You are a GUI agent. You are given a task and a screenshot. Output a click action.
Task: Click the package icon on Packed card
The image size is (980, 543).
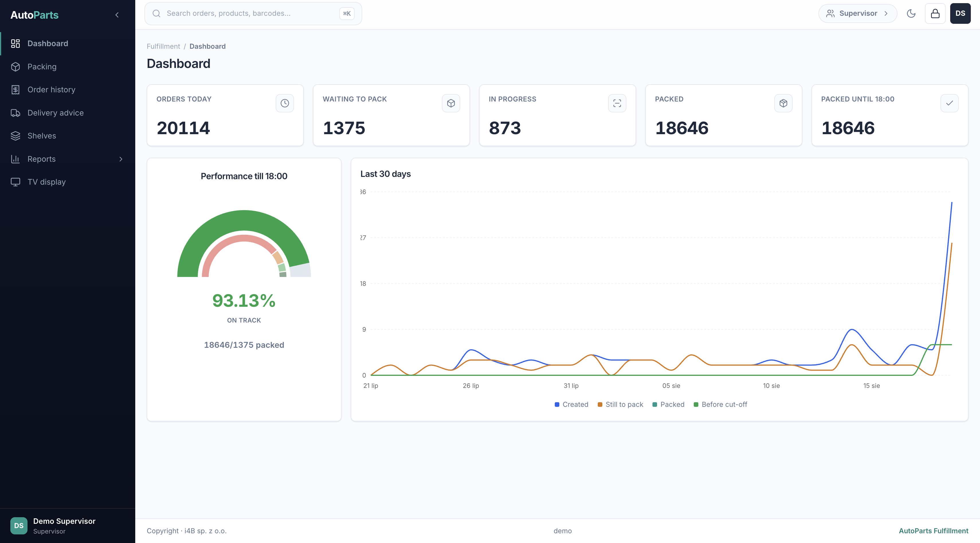click(783, 103)
